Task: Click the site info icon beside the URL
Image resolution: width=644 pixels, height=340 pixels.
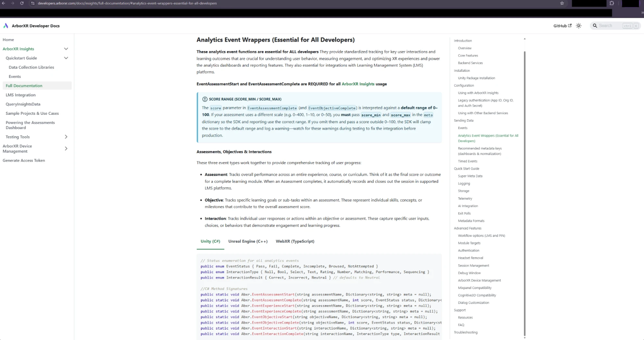Action: (33, 3)
